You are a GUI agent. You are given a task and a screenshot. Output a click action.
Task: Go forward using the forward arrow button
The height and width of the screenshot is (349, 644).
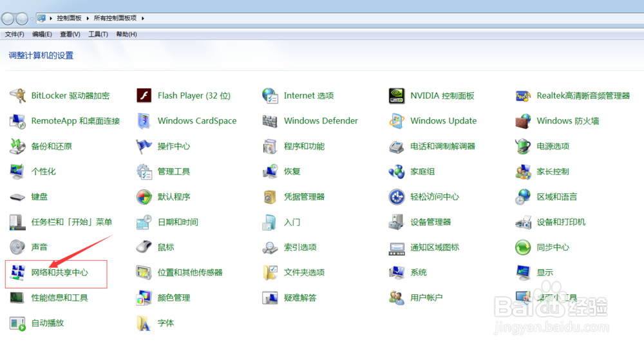point(22,19)
